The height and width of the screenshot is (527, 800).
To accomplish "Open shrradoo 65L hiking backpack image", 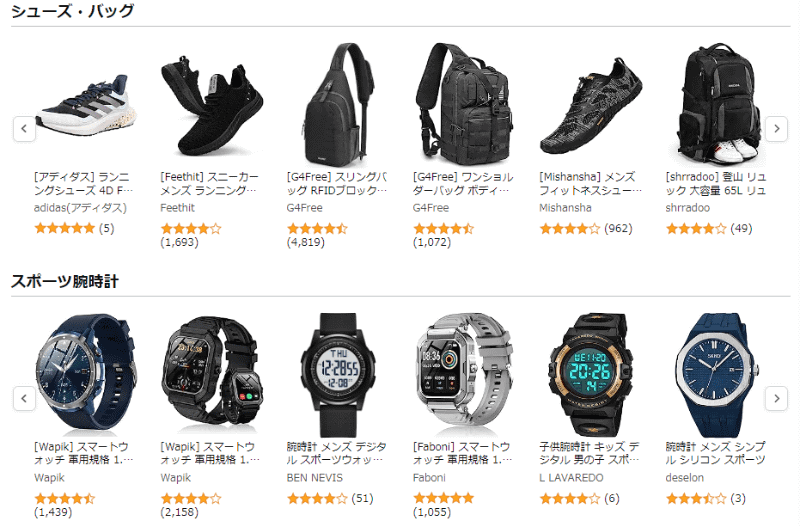I will pos(717,105).
